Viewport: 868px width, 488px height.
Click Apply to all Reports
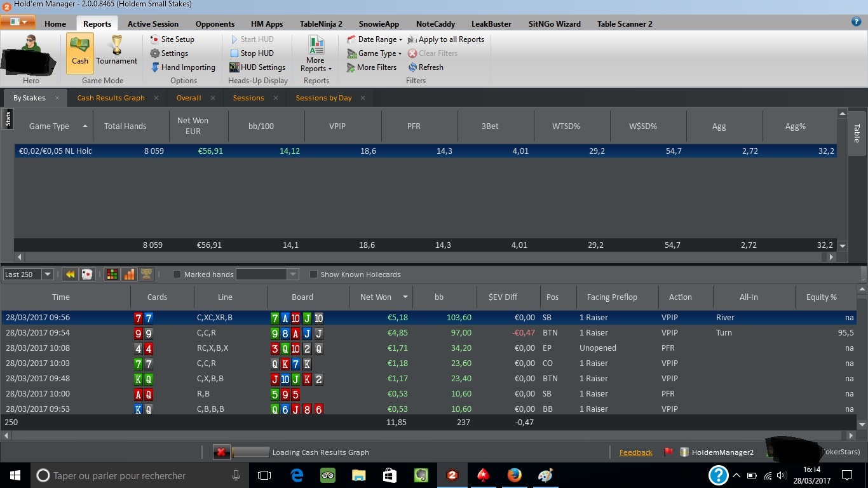tap(446, 39)
